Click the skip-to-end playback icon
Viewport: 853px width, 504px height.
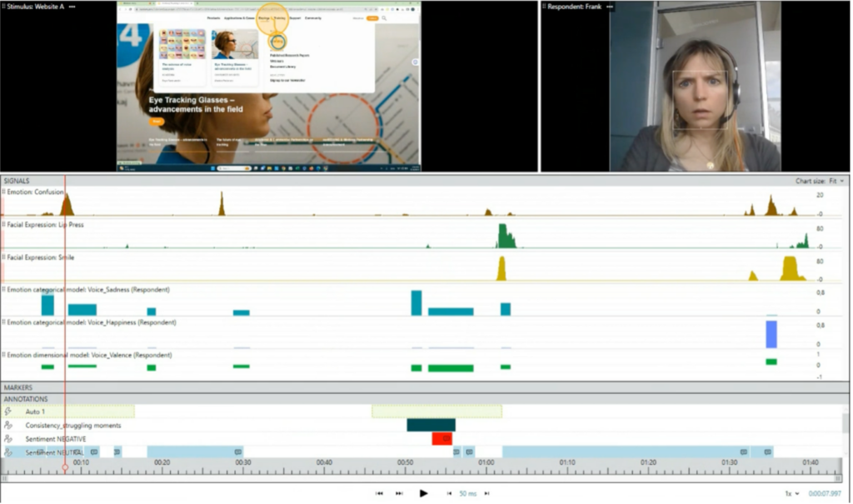[399, 493]
